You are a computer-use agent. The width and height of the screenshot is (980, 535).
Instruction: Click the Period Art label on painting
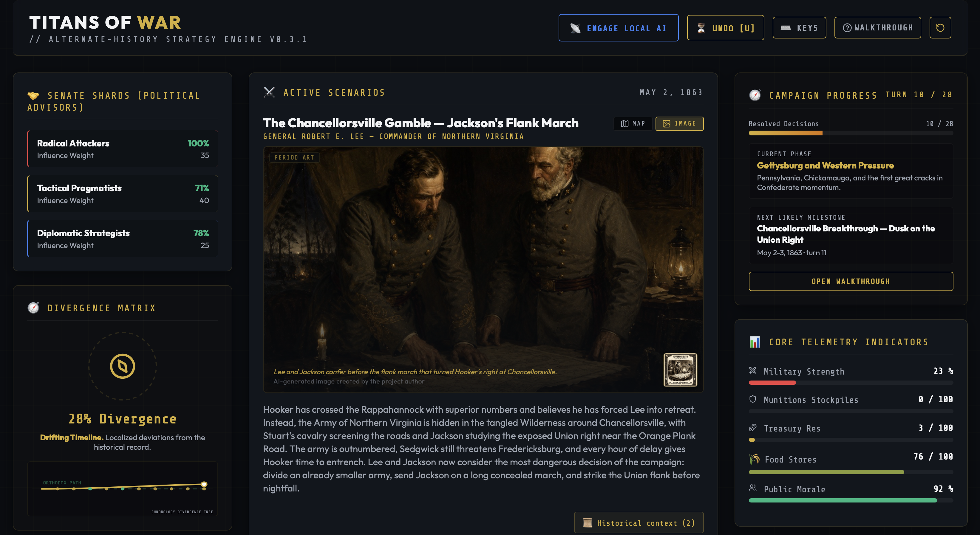coord(294,157)
